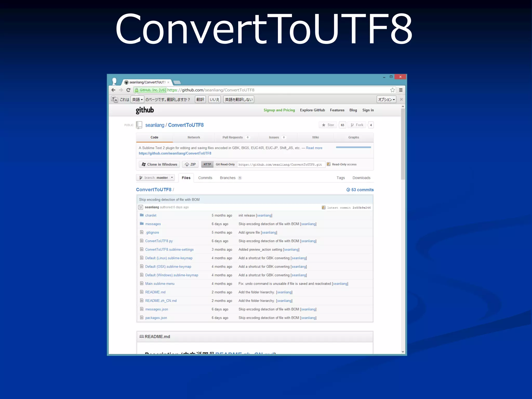Click the green SSL lock badge
The width and height of the screenshot is (532, 399).
[x=150, y=90]
